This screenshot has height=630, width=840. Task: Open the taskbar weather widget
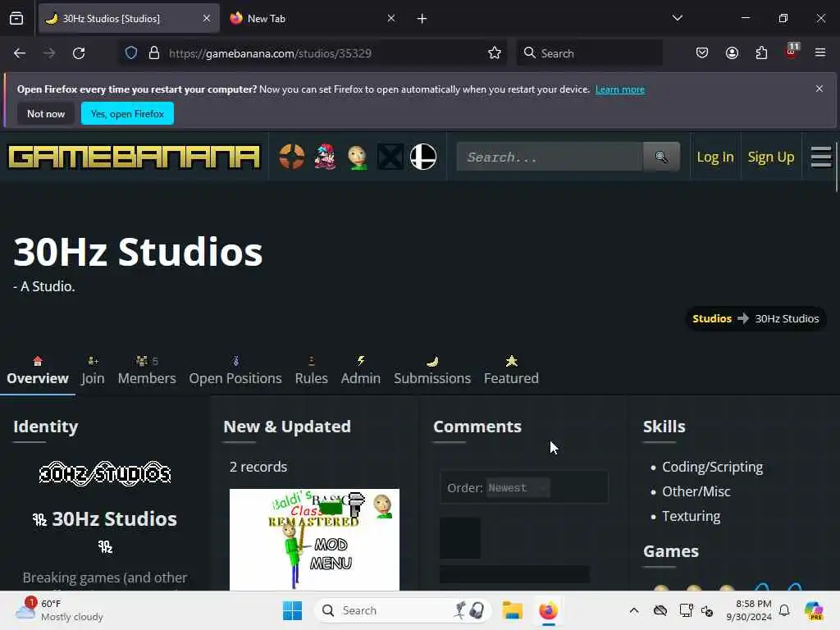59,610
